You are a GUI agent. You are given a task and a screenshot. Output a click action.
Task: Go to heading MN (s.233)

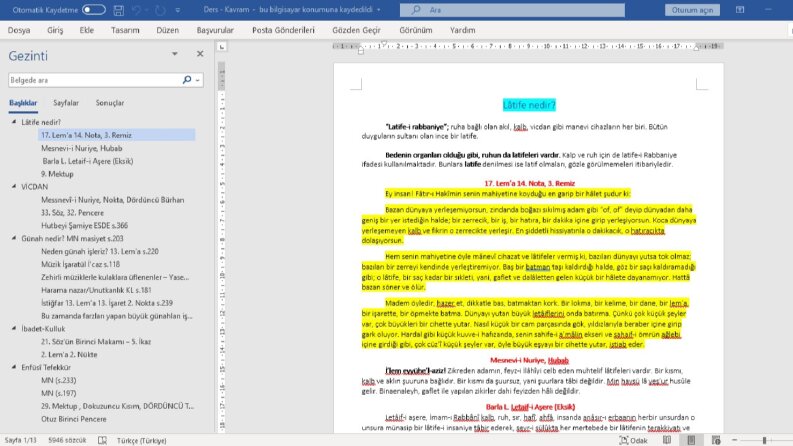click(x=59, y=380)
